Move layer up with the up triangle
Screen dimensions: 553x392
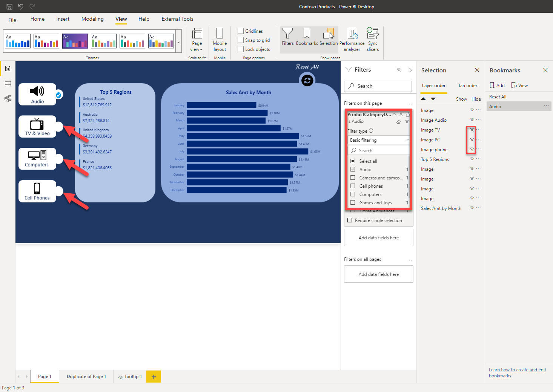423,99
